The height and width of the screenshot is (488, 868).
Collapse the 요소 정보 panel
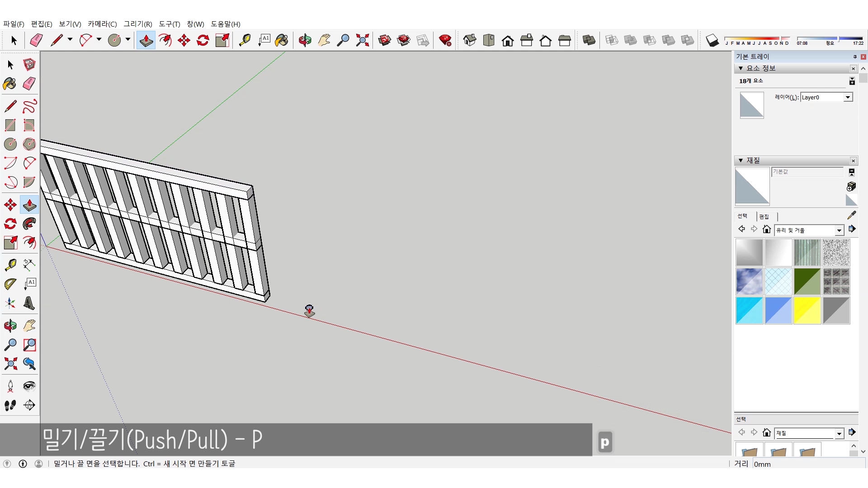(741, 68)
